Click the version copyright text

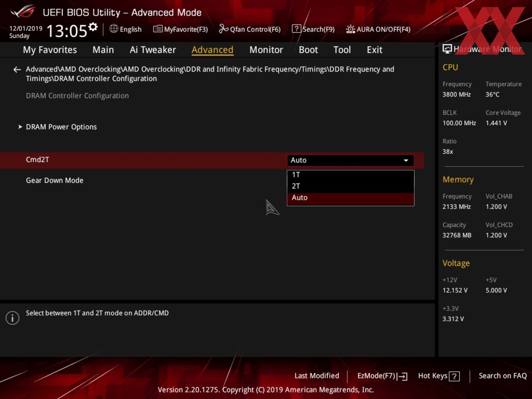coord(266,390)
